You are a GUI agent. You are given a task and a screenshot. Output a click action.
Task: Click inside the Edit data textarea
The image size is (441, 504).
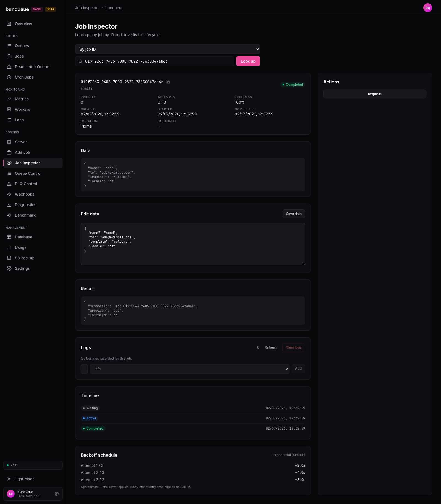(x=193, y=244)
